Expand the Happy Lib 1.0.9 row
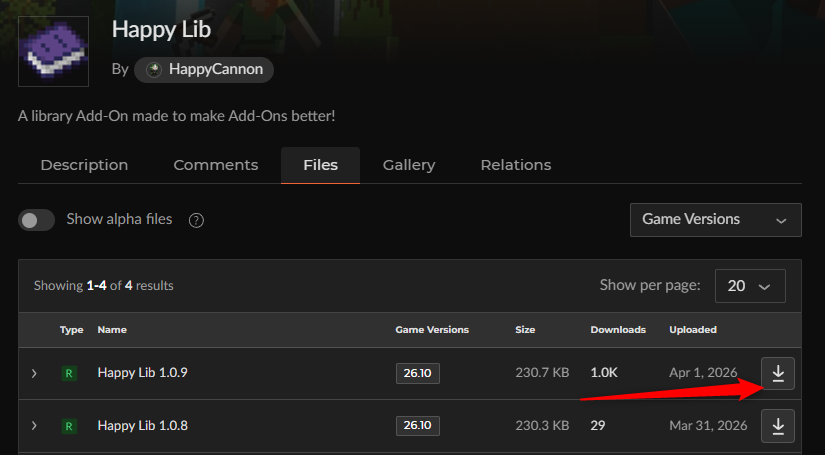 [34, 373]
